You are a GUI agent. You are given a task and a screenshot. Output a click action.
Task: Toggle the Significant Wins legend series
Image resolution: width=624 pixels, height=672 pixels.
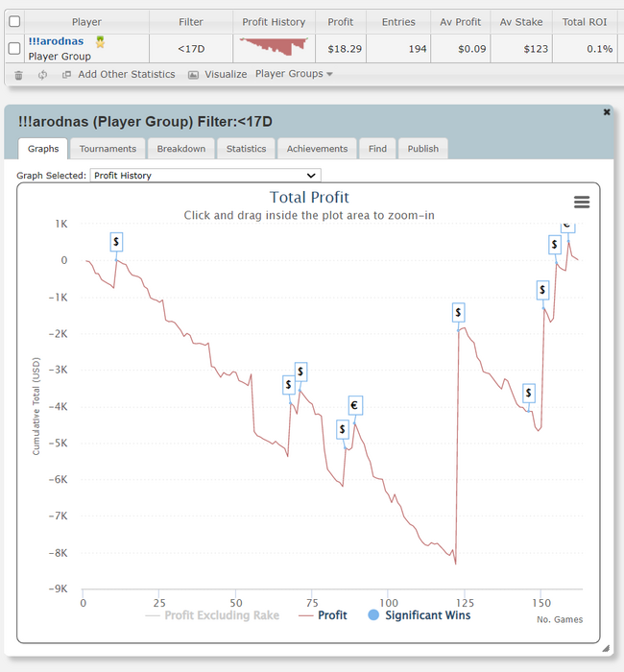[x=420, y=615]
